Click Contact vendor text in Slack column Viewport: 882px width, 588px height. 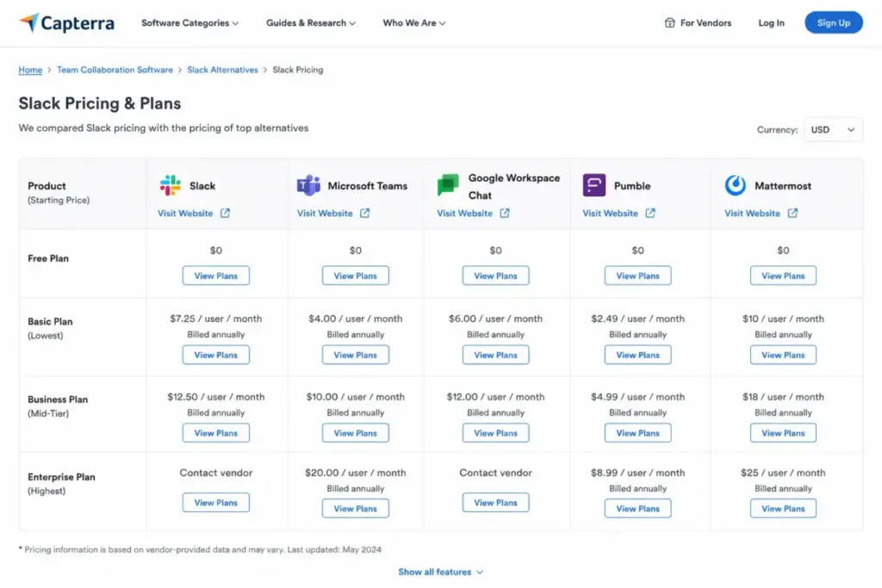coord(216,473)
